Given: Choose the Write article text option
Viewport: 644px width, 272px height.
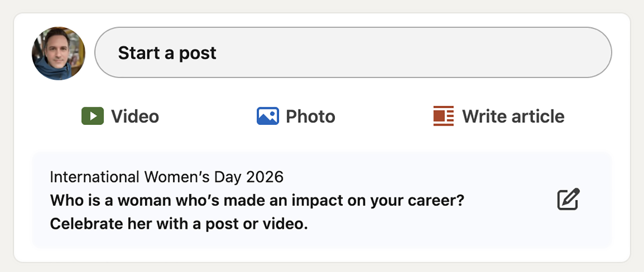Looking at the screenshot, I should click(513, 116).
